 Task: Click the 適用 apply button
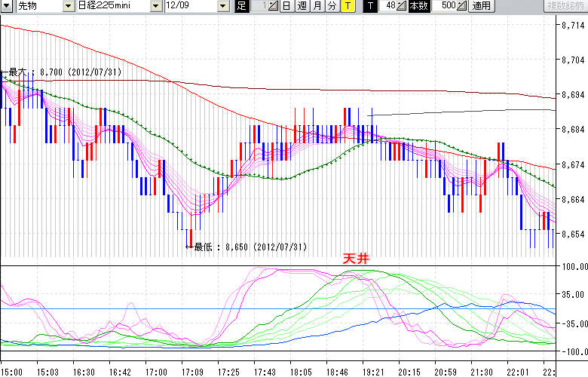[x=482, y=5]
